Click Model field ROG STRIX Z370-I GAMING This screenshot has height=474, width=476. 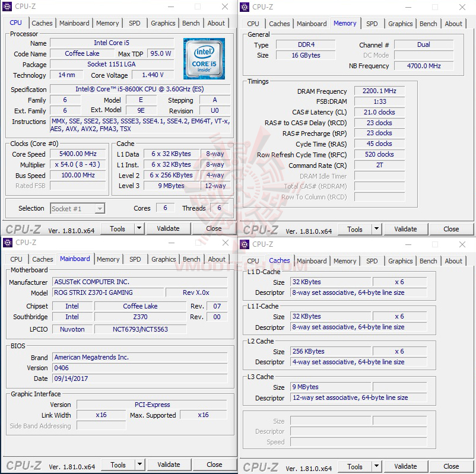coord(109,292)
